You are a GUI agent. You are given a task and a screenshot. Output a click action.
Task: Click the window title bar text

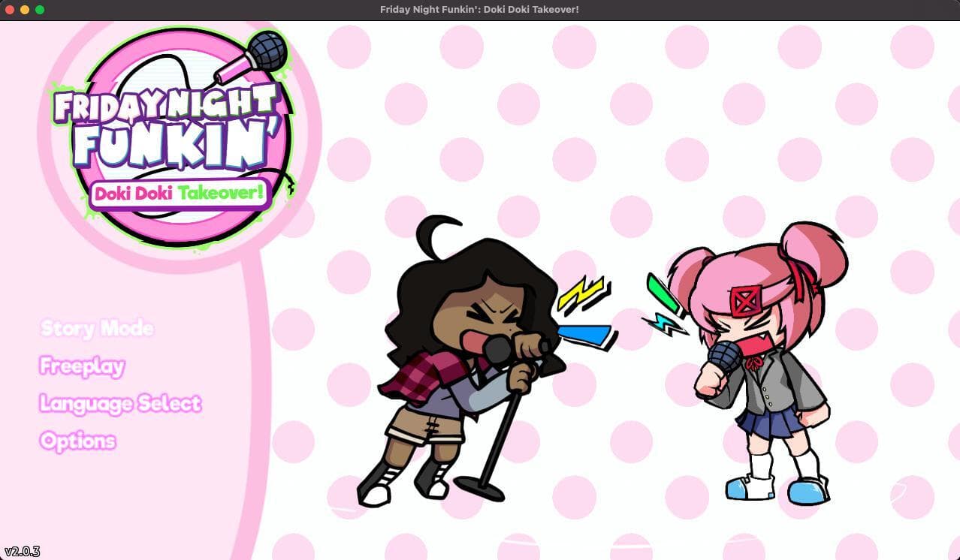click(479, 9)
